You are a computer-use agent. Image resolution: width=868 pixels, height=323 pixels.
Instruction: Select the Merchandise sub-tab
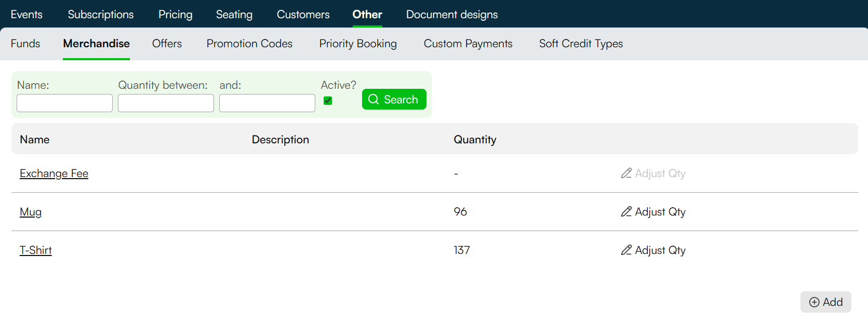point(97,44)
